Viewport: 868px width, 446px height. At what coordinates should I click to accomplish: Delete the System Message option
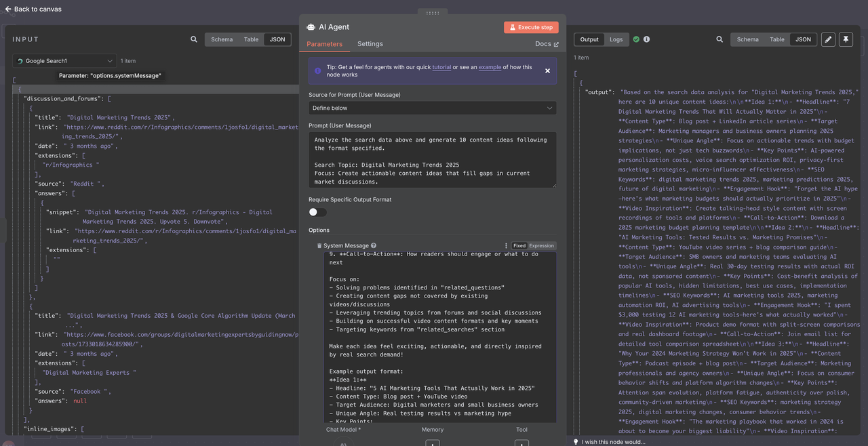tap(319, 246)
